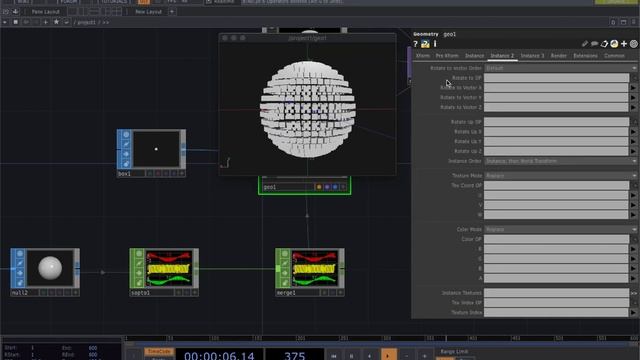Open Rotate to Vector Y attribute arrow menu
This screenshot has height=360, width=640.
tap(633, 98)
